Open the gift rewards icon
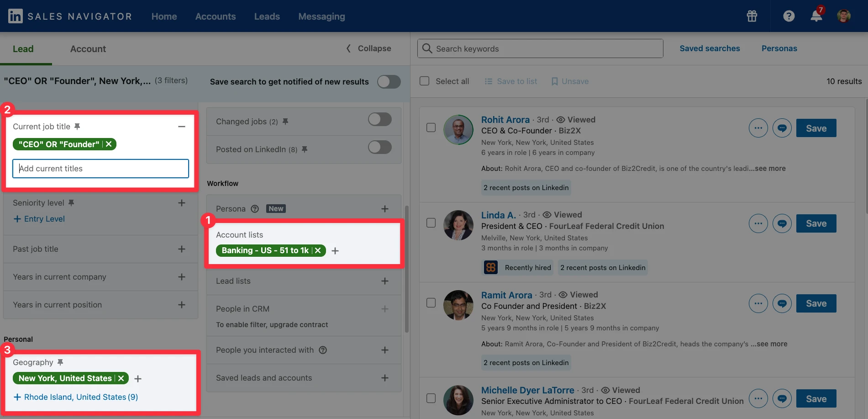The height and width of the screenshot is (419, 868). (x=752, y=16)
